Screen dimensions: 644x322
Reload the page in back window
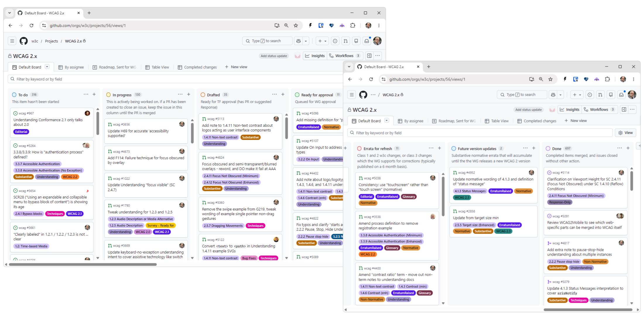tap(32, 25)
